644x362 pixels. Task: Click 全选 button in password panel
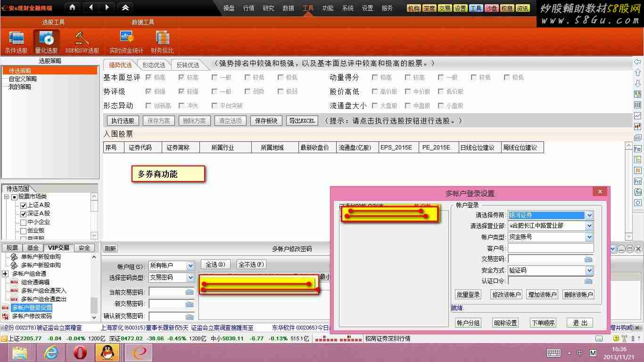coord(215,264)
